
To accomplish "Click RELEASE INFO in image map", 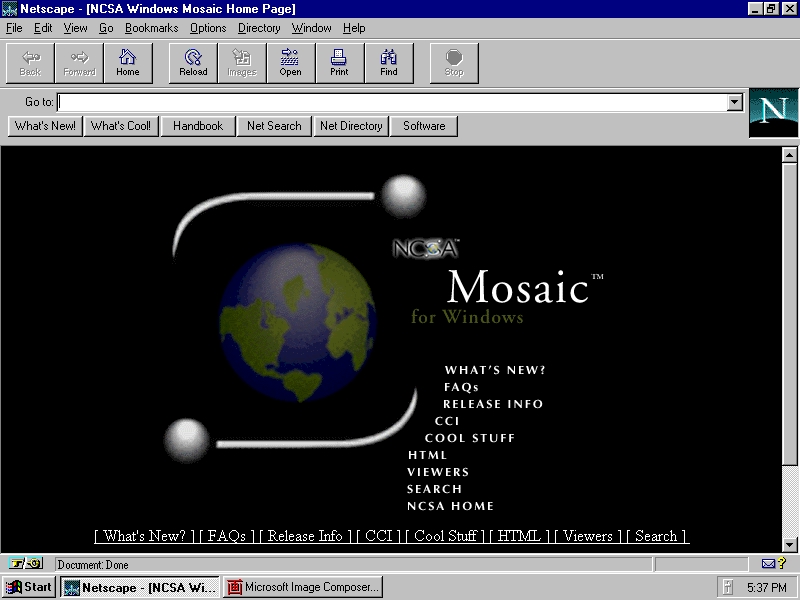I will pos(493,404).
